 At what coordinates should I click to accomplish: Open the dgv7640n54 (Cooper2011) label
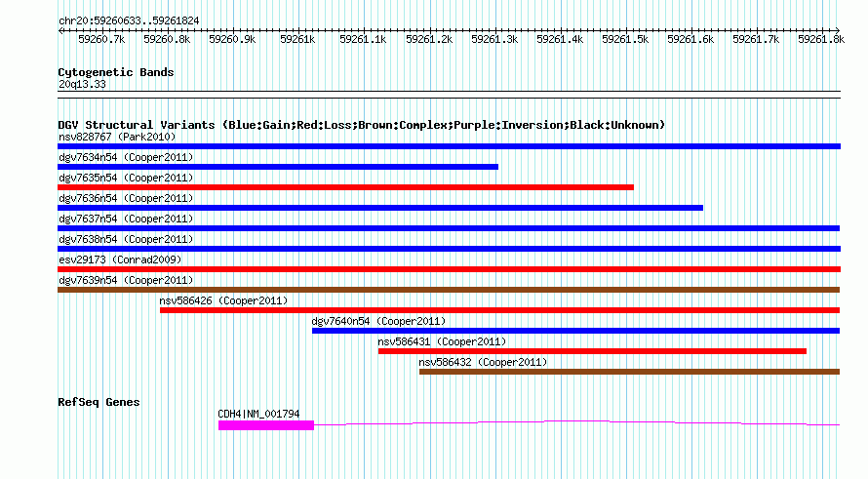(378, 321)
